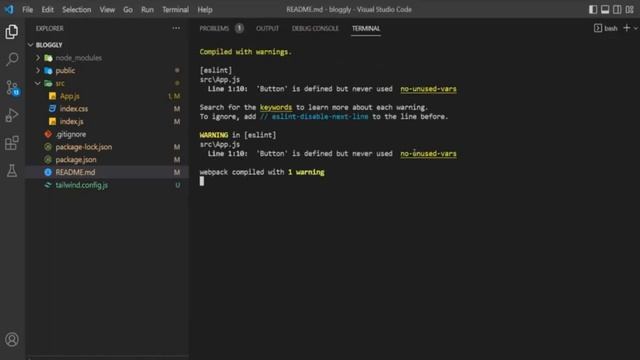Open package.json file
The width and height of the screenshot is (640, 360).
(108, 160)
